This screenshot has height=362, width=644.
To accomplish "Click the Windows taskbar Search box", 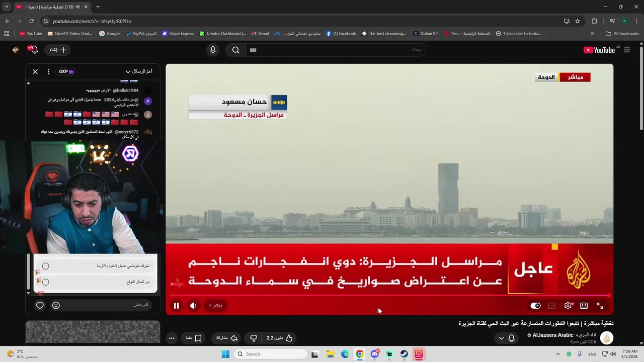I will point(271,354).
